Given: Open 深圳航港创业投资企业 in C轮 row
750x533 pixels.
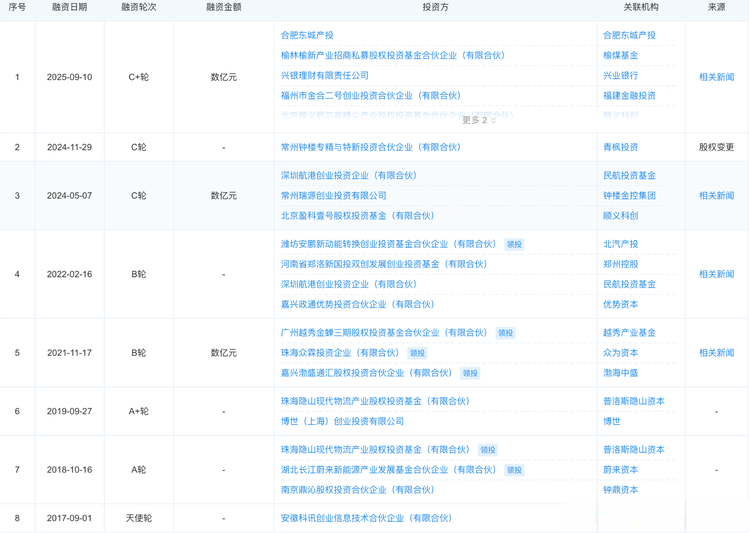Looking at the screenshot, I should [x=348, y=176].
